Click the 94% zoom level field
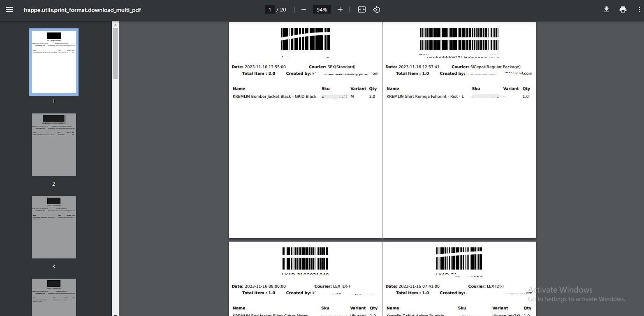644x316 pixels. (322, 9)
